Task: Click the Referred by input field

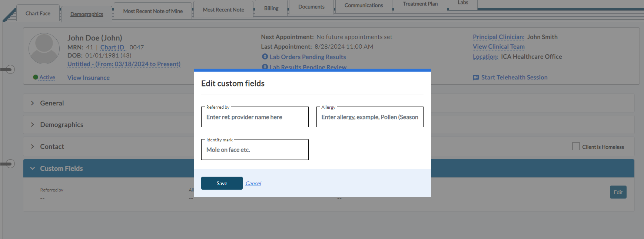Action: pos(255,117)
